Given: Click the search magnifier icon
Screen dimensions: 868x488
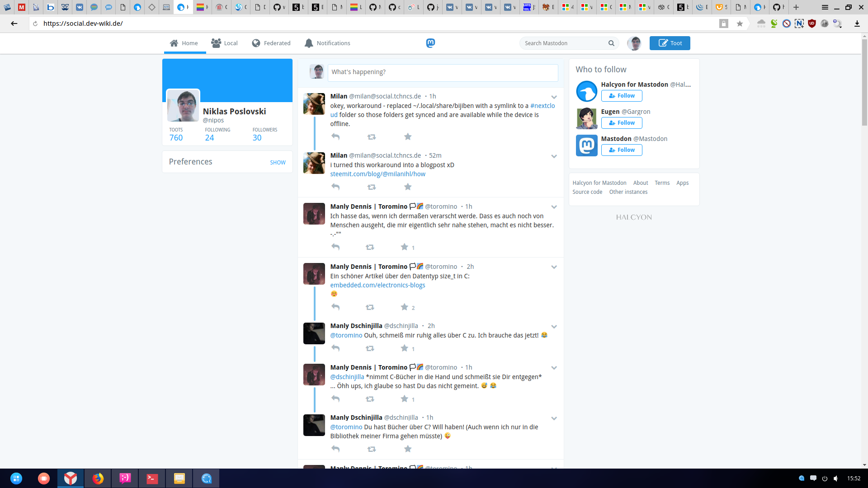Looking at the screenshot, I should pos(611,43).
